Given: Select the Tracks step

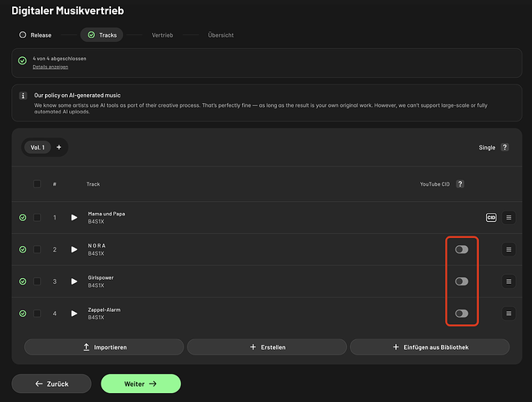Looking at the screenshot, I should [101, 35].
